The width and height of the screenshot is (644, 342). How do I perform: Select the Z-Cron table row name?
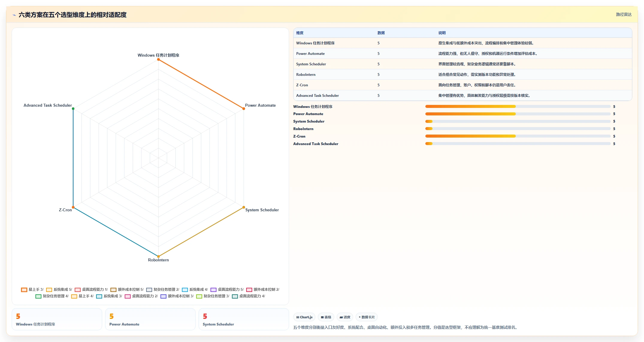point(302,85)
